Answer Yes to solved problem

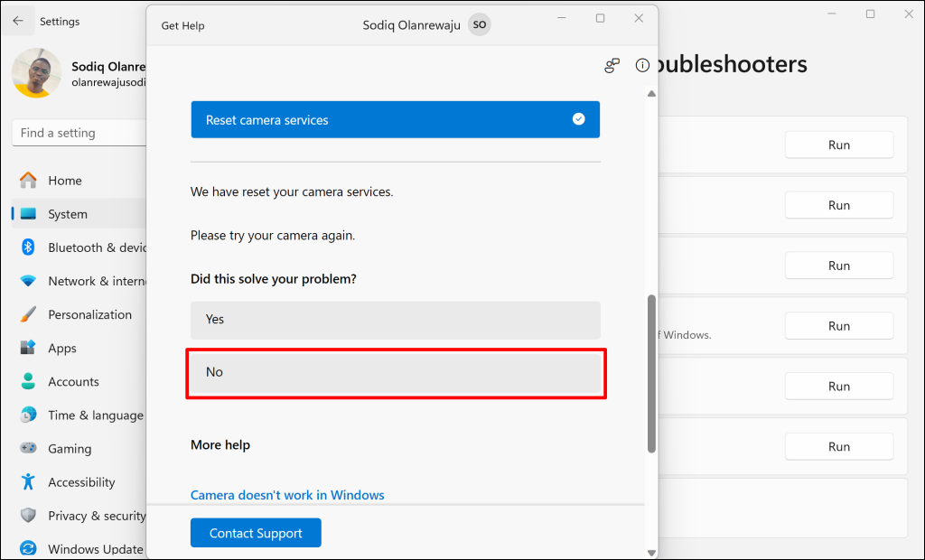tap(395, 320)
